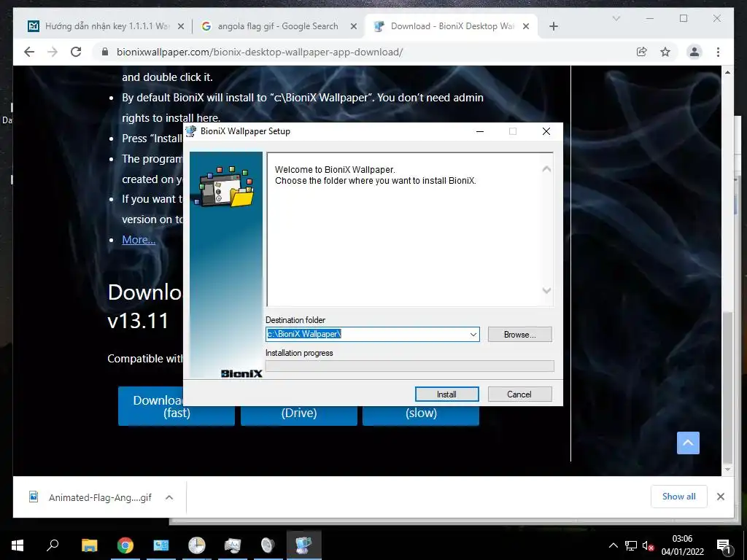This screenshot has width=747, height=560.
Task: Go back in Chrome
Action: pyautogui.click(x=29, y=52)
